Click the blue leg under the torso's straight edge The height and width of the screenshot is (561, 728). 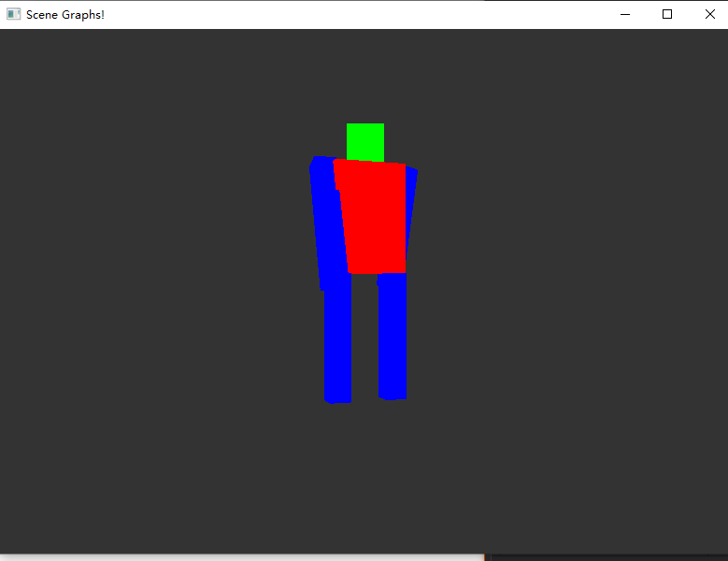(x=393, y=337)
